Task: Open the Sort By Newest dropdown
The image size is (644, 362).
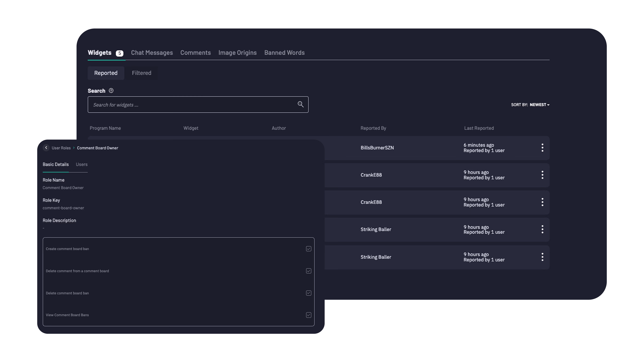Action: coord(530,105)
